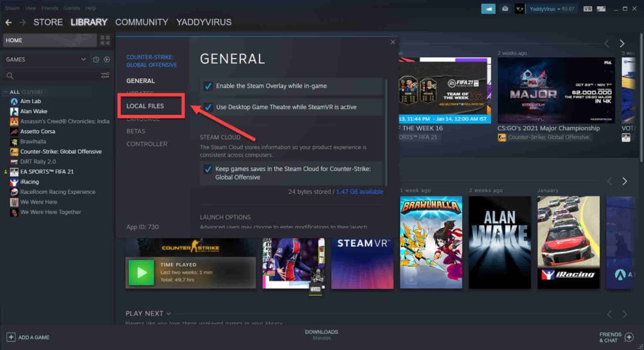Viewport: 644px width, 350px height.
Task: Open the Steam menu
Action: click(12, 8)
